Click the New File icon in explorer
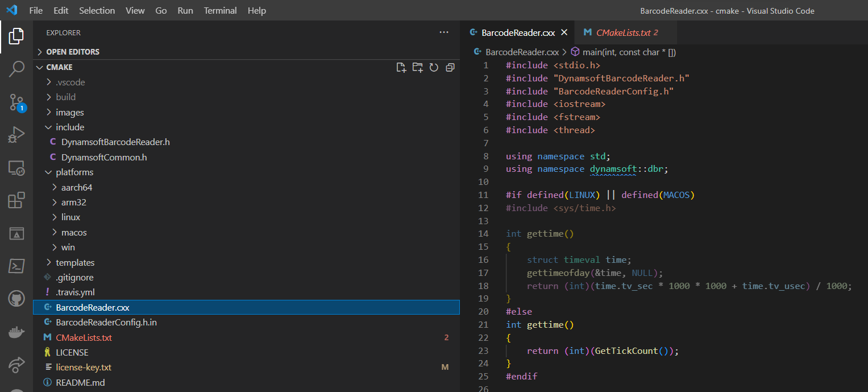Viewport: 868px width, 392px height. [x=401, y=67]
